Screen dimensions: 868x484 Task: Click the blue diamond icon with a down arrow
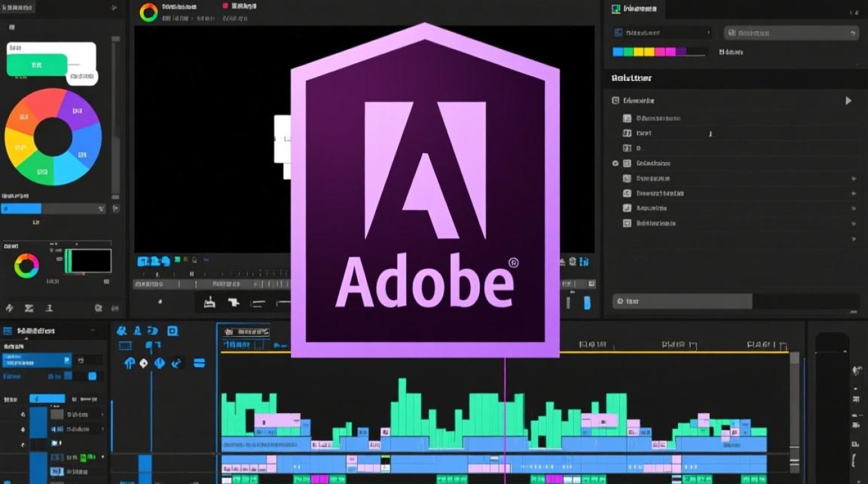coord(160,363)
